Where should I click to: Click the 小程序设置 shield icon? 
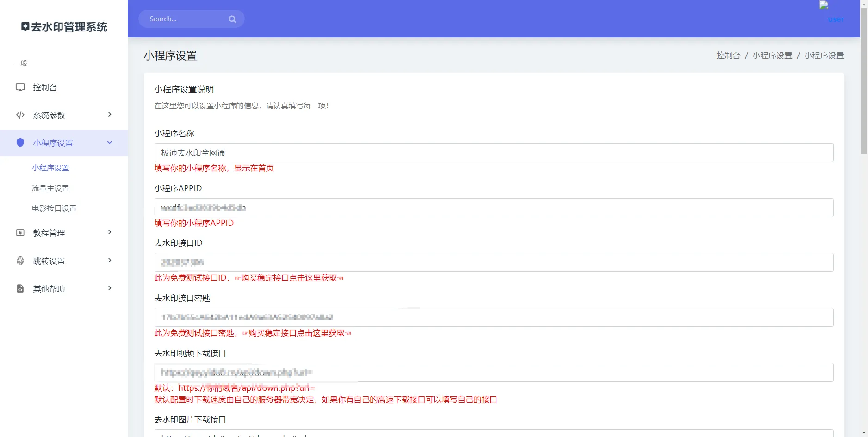pos(20,143)
